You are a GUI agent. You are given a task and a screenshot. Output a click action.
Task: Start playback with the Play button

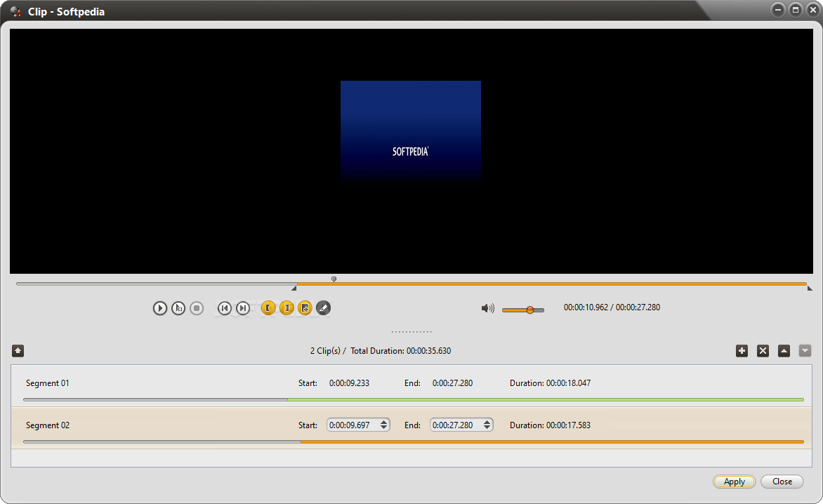pos(160,308)
